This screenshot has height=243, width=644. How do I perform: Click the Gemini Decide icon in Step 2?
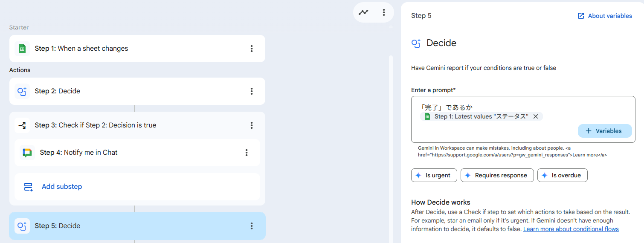pos(22,91)
